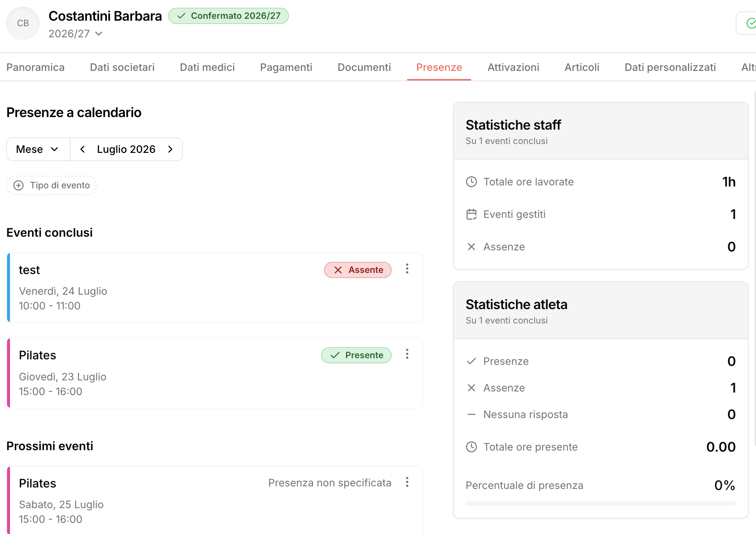This screenshot has width=756, height=534.
Task: Switch to the Pagamenti tab
Action: [x=286, y=67]
